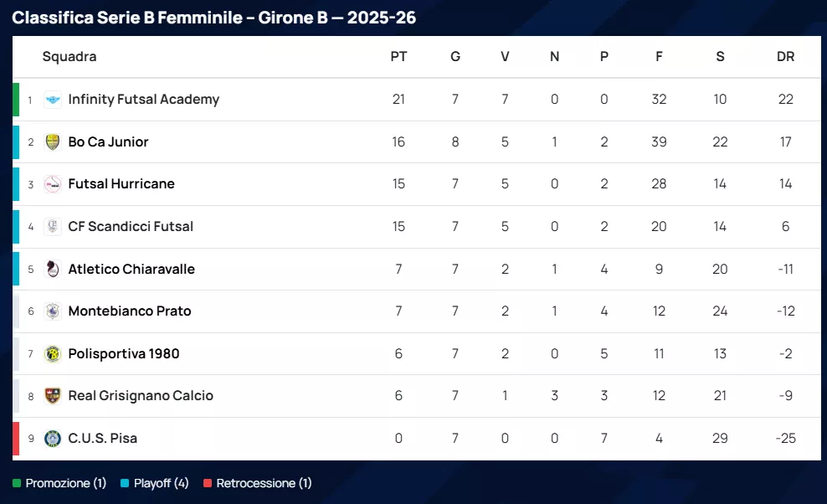Click the red Retrocessione legend swatch
The height and width of the screenshot is (504, 827).
(x=208, y=484)
